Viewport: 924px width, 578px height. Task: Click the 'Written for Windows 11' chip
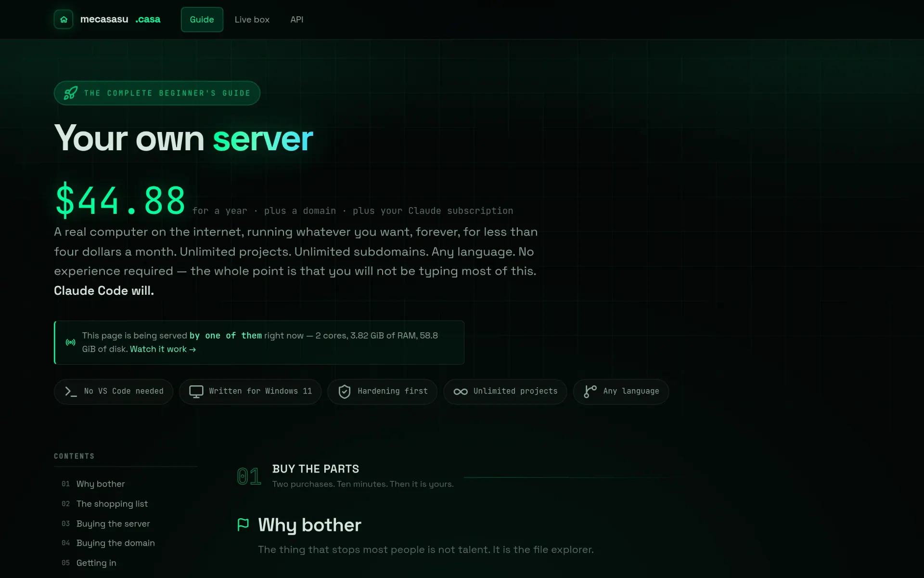pyautogui.click(x=250, y=392)
